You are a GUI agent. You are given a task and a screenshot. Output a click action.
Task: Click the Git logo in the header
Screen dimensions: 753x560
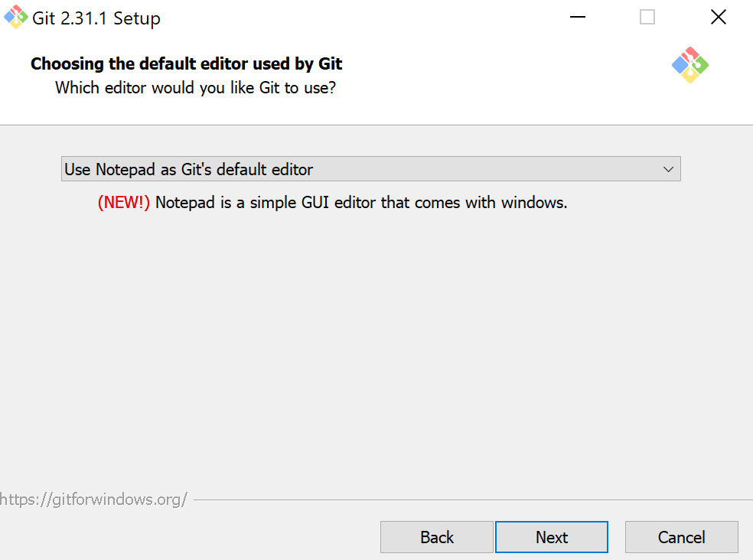(690, 65)
